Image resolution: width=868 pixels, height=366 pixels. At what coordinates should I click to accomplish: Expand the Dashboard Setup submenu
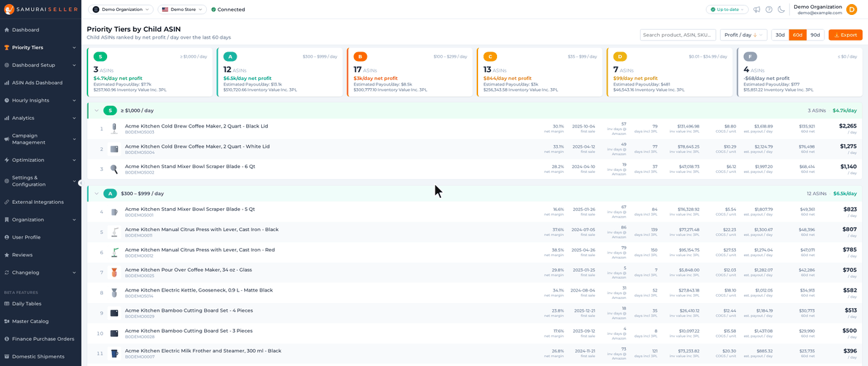tap(74, 65)
